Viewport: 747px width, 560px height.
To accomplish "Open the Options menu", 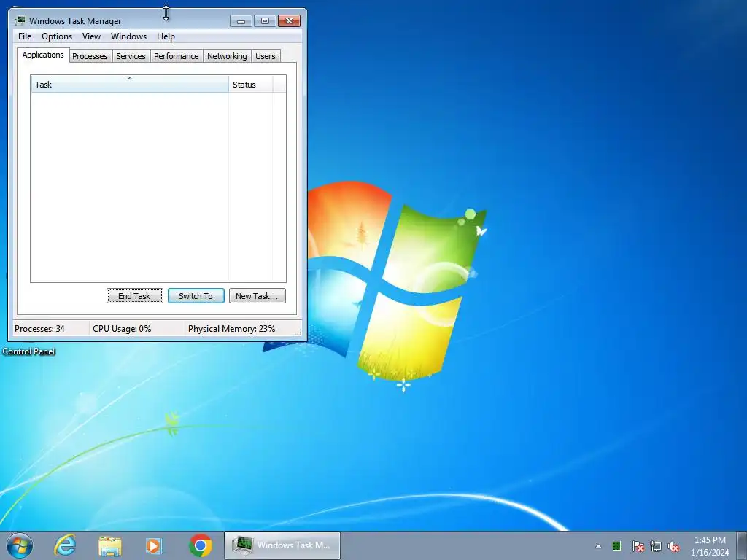I will (x=57, y=36).
